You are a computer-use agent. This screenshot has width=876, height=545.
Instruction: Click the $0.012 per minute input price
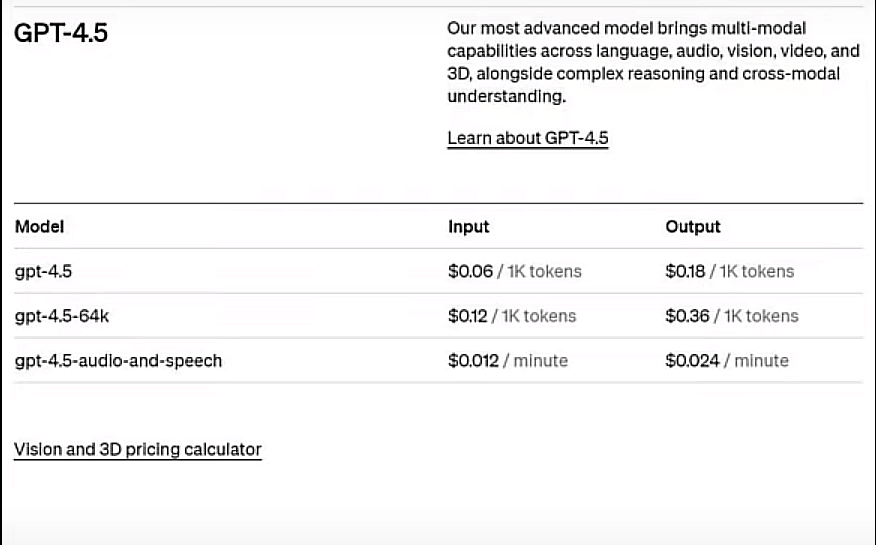(x=473, y=361)
